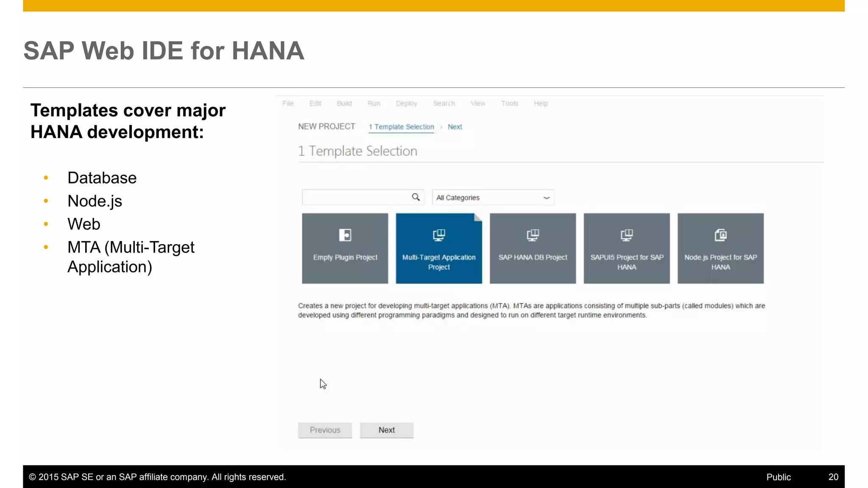Click the SAP HANA DB Project tile icon
This screenshot has height=488, width=868.
coord(533,235)
